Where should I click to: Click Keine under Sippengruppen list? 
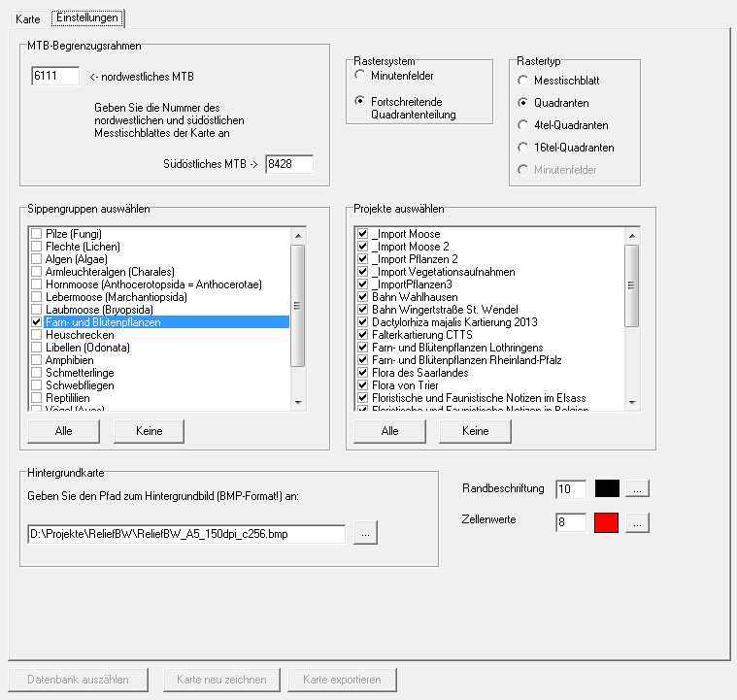tap(149, 431)
